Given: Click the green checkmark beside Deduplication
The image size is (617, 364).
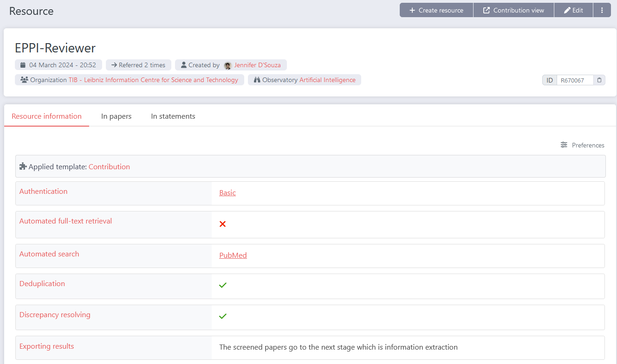Looking at the screenshot, I should pyautogui.click(x=222, y=285).
